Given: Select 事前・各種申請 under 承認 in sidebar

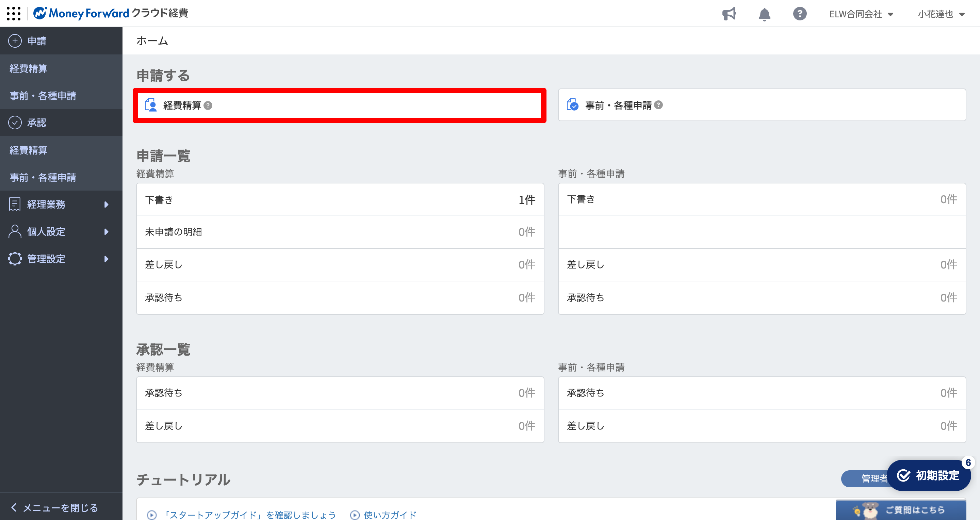Looking at the screenshot, I should pos(43,177).
